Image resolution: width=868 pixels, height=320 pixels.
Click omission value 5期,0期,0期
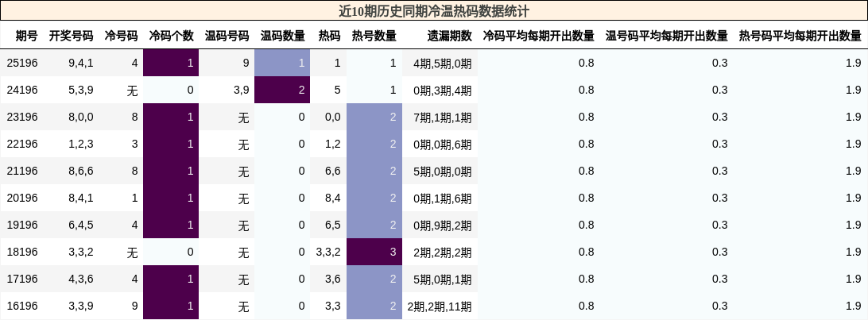(443, 171)
